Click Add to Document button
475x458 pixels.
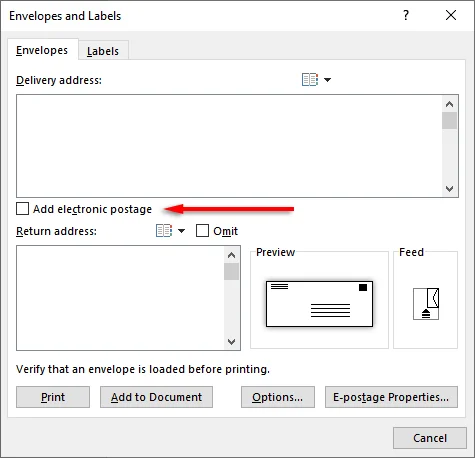pyautogui.click(x=156, y=397)
